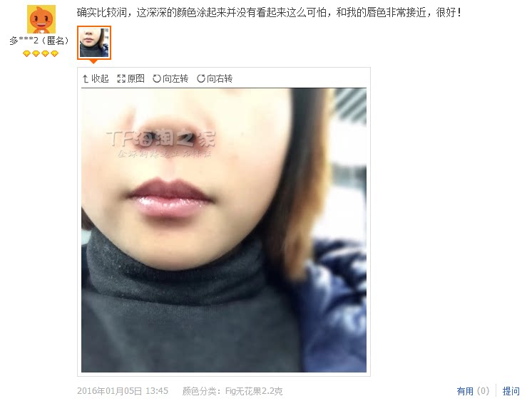Open the orange cartoon user avatar

(x=41, y=19)
